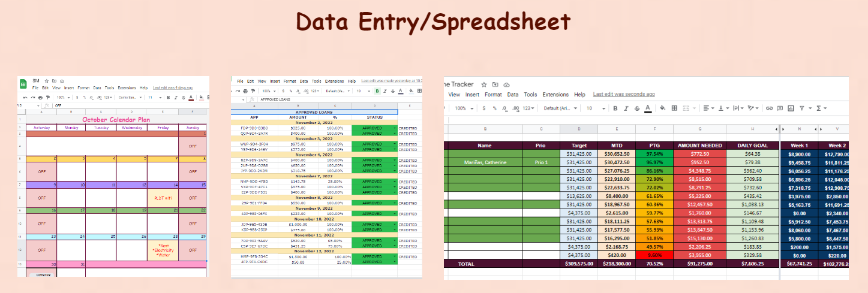Click the borders icon in the Tracker sheet

[x=674, y=108]
